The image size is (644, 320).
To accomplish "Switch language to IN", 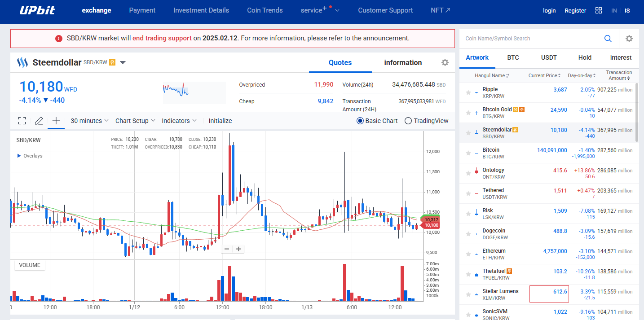I will (614, 10).
